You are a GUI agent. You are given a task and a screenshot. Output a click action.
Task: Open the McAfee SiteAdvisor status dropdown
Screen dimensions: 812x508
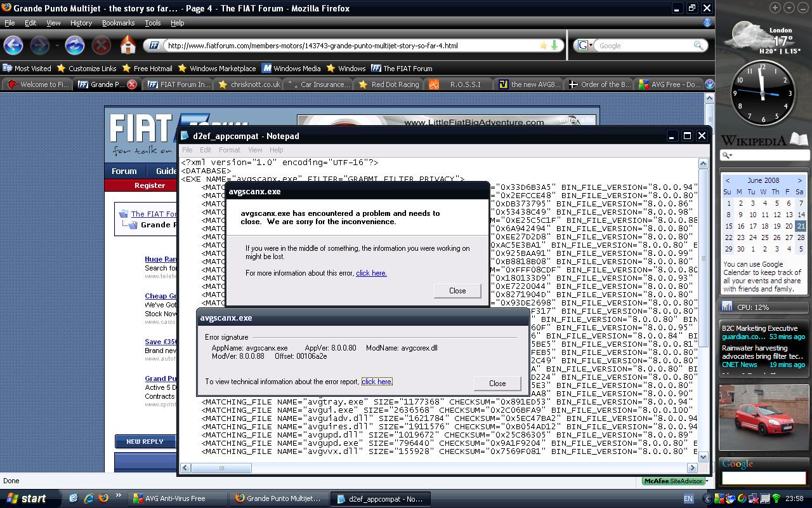coord(708,481)
